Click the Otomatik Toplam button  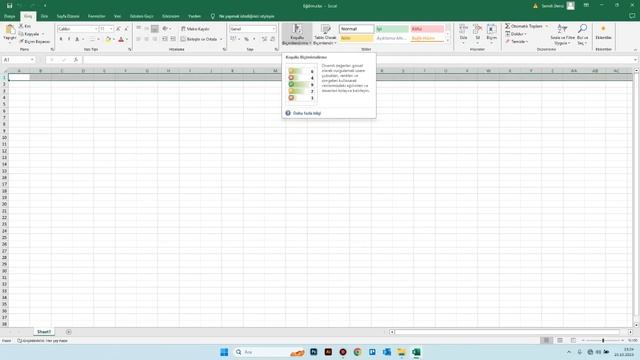[x=524, y=26]
